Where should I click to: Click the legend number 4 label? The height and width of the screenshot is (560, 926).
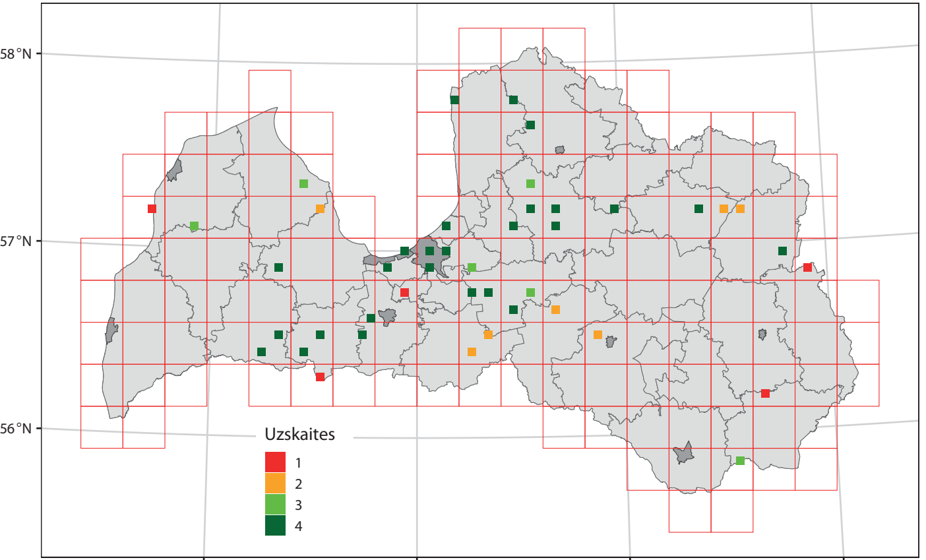[x=299, y=526]
